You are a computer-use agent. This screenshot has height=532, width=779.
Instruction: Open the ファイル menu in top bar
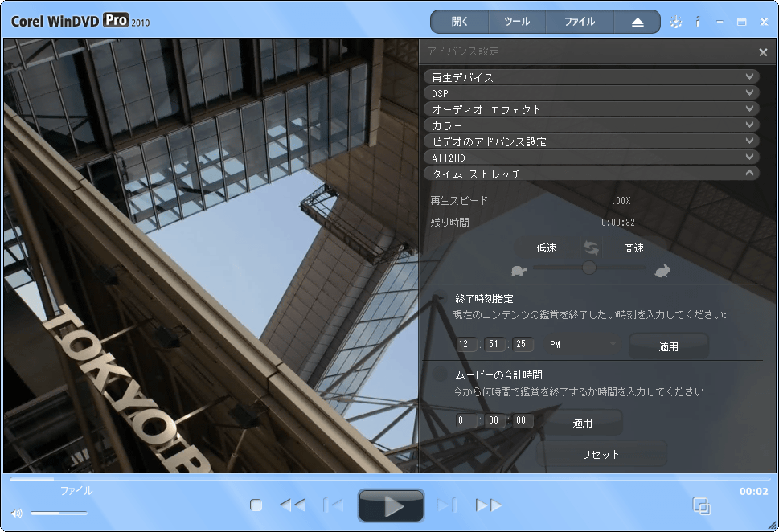point(579,22)
